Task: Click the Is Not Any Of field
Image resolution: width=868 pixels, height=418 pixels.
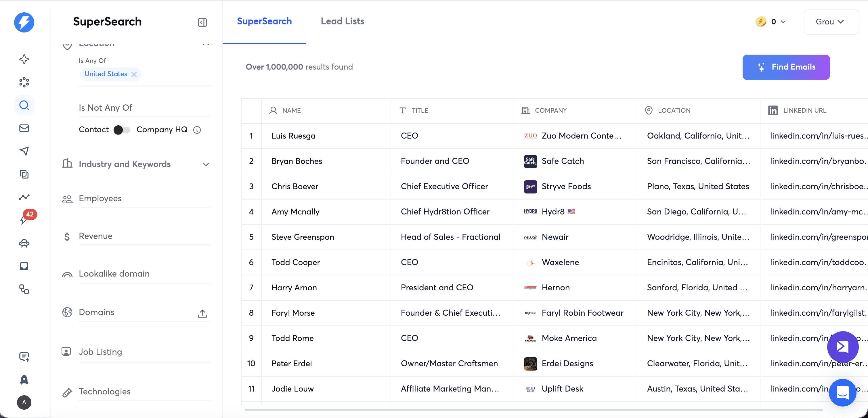Action: click(x=145, y=108)
